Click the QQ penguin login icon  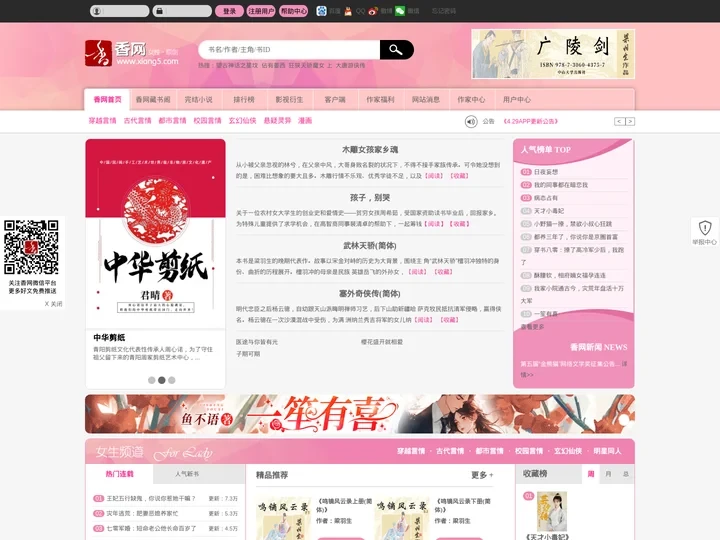tap(348, 11)
